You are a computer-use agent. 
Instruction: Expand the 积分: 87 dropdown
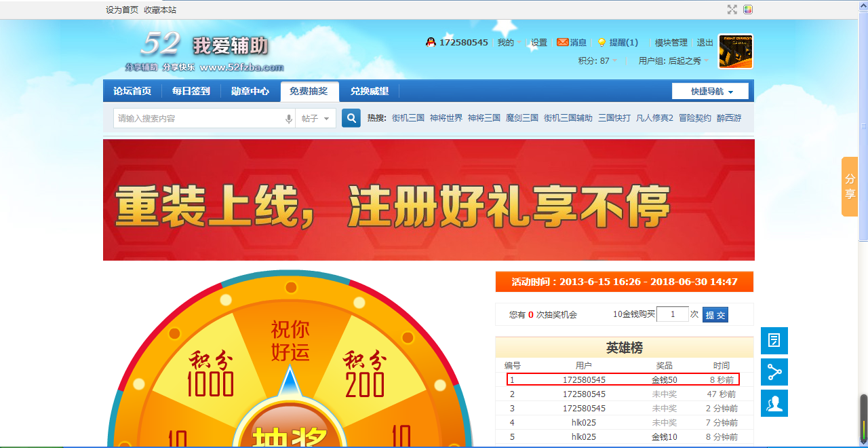click(597, 60)
